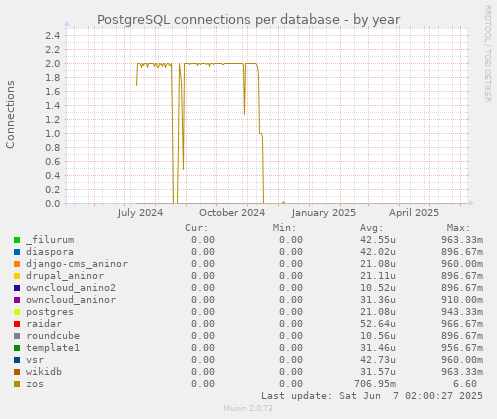497x419 pixels.
Task: Click the zos gold legend swatch
Action: [x=17, y=384]
